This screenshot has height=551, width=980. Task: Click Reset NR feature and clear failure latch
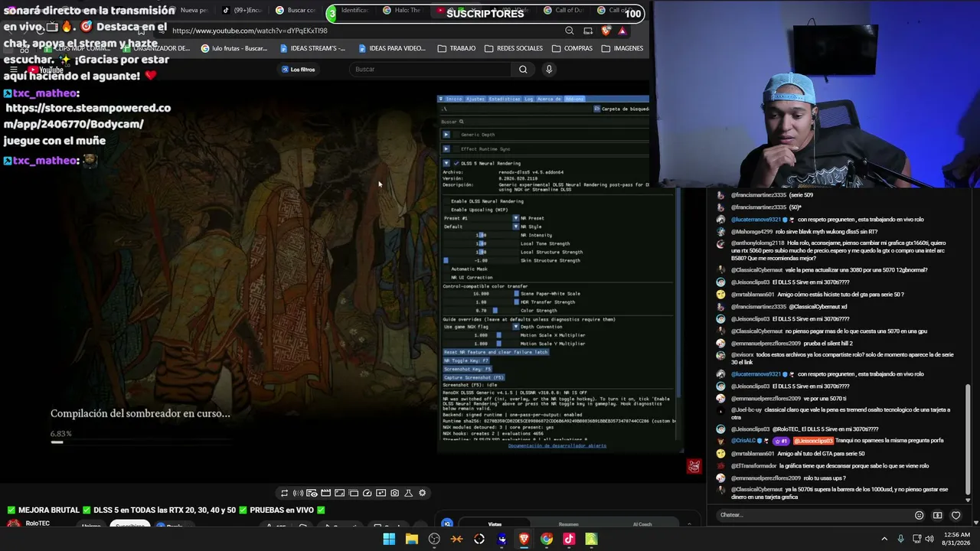point(495,352)
